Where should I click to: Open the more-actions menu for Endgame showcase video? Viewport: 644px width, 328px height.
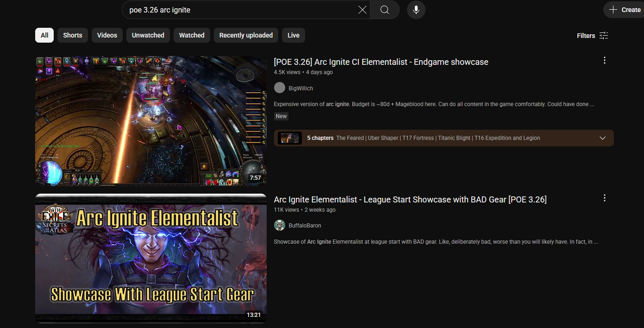pyautogui.click(x=604, y=61)
